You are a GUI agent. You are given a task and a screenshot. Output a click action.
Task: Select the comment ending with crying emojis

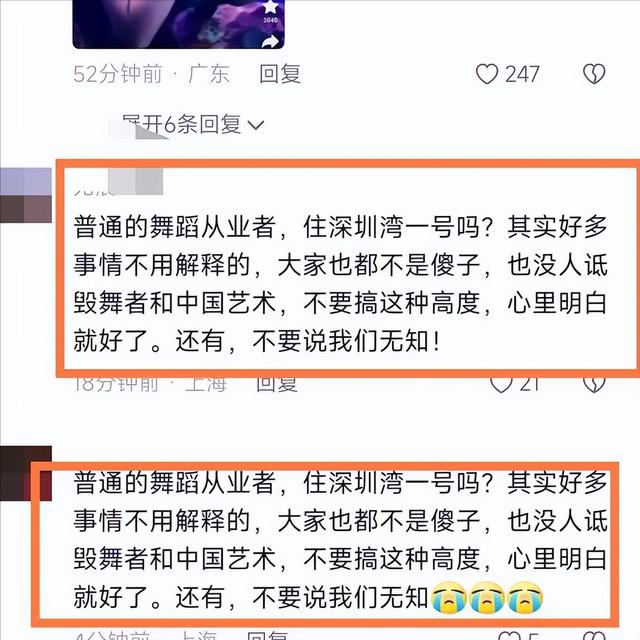(340, 540)
